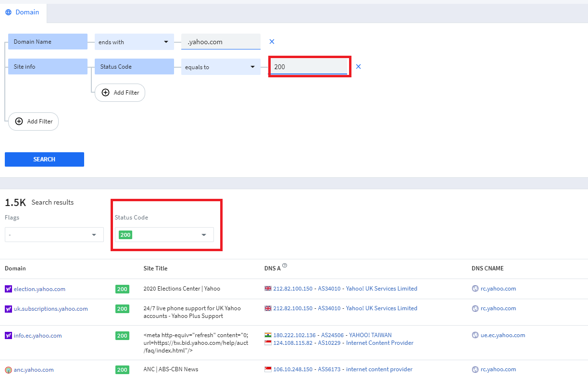This screenshot has height=377, width=588.
Task: Click the globe icon on the Domain tab
Action: pos(8,12)
